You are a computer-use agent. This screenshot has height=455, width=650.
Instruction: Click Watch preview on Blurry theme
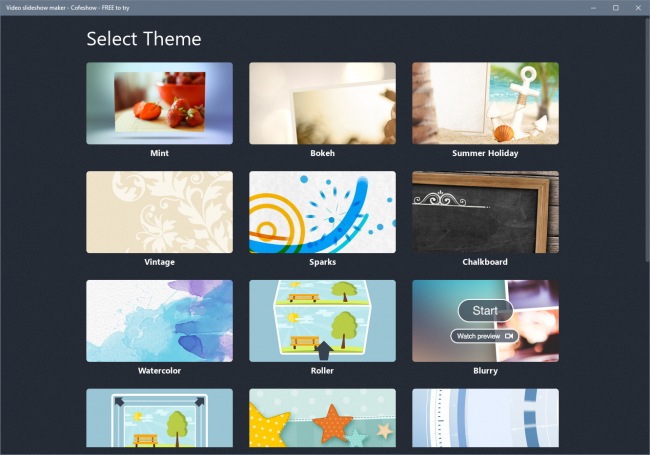[485, 336]
